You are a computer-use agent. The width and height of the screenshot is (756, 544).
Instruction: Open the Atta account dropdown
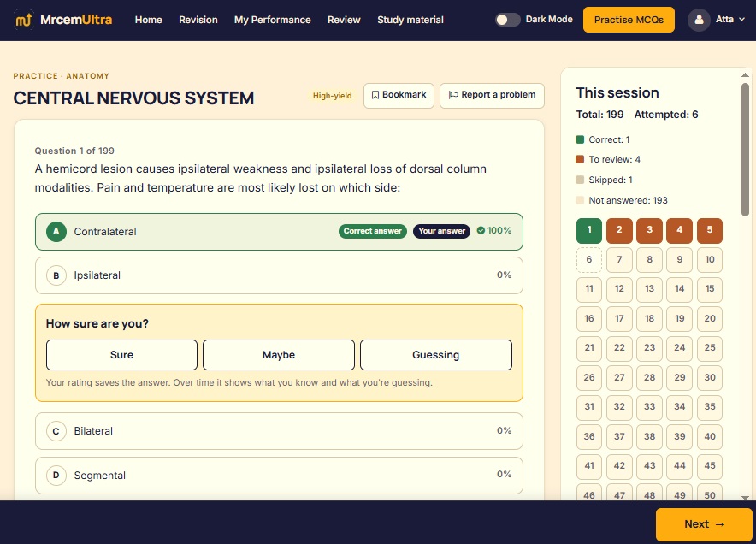pos(730,20)
